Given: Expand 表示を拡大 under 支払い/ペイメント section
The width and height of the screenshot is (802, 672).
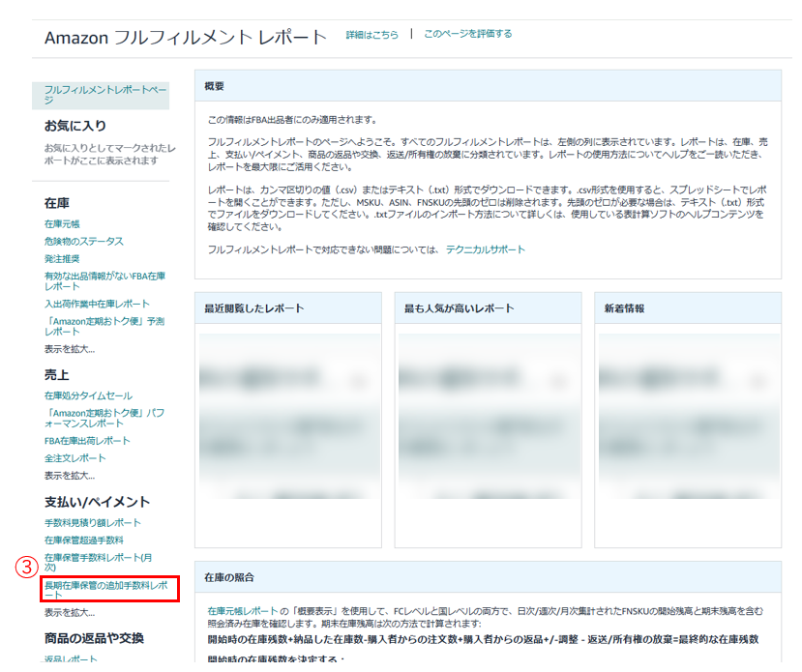Looking at the screenshot, I should coord(70,612).
